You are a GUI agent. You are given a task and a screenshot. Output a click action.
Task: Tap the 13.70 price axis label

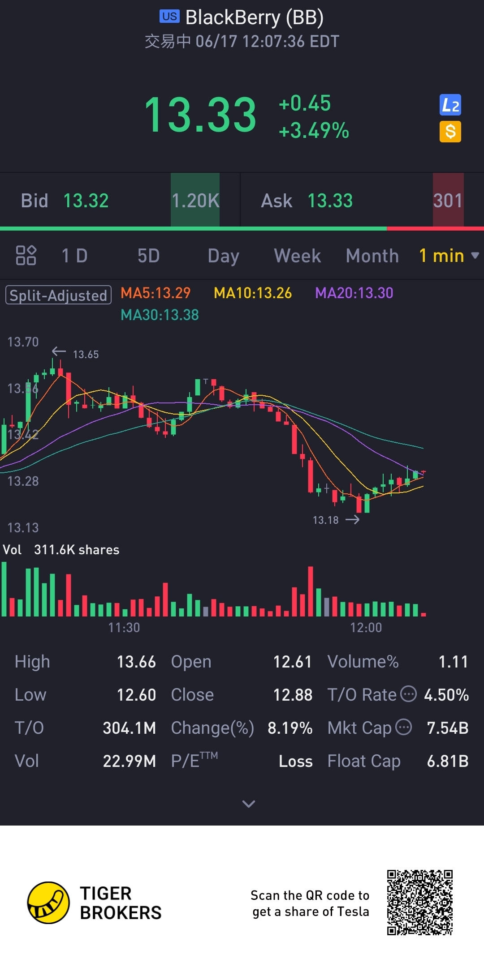23,342
